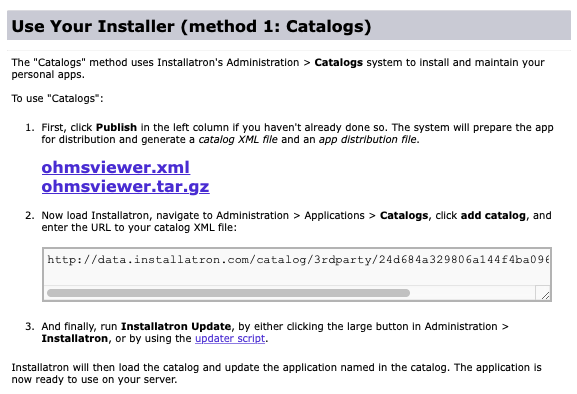Click the 'To use "Catalogs":' line

tap(57, 99)
